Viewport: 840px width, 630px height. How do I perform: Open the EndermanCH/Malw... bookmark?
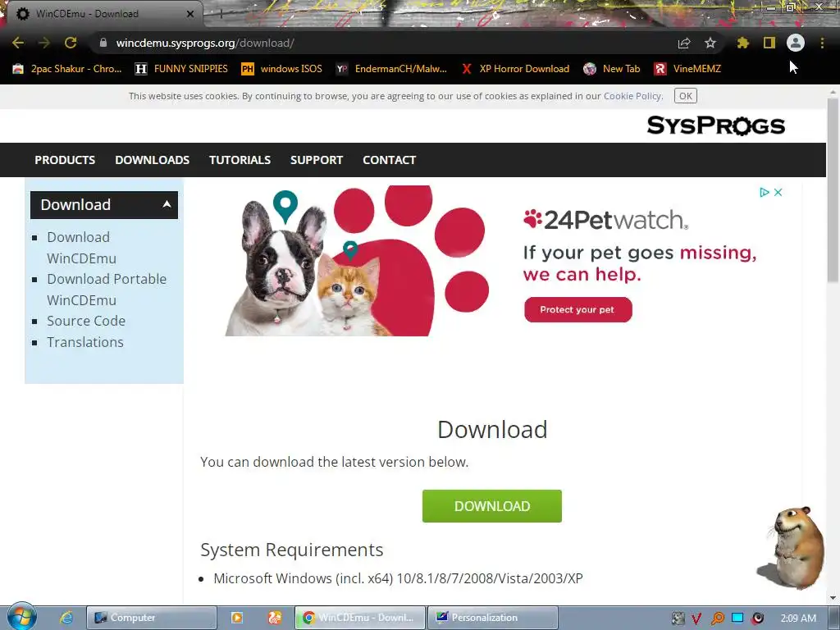point(391,69)
